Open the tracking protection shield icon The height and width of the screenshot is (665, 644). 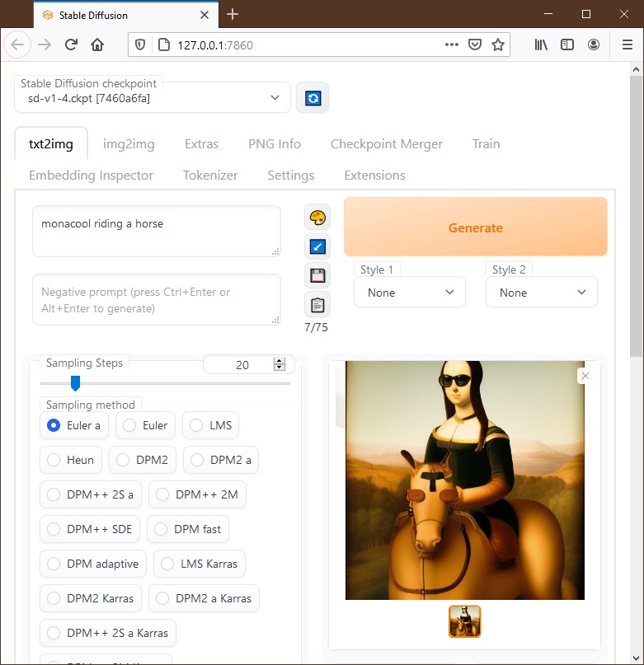pyautogui.click(x=140, y=44)
